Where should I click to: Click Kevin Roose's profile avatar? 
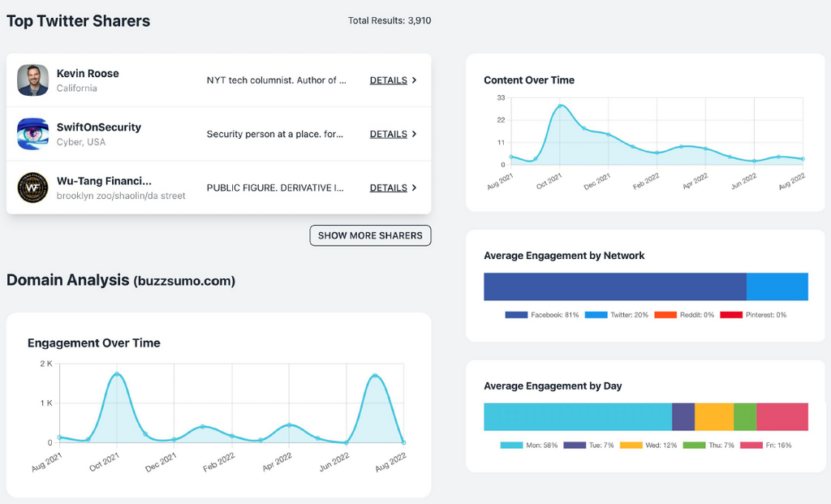tap(33, 80)
